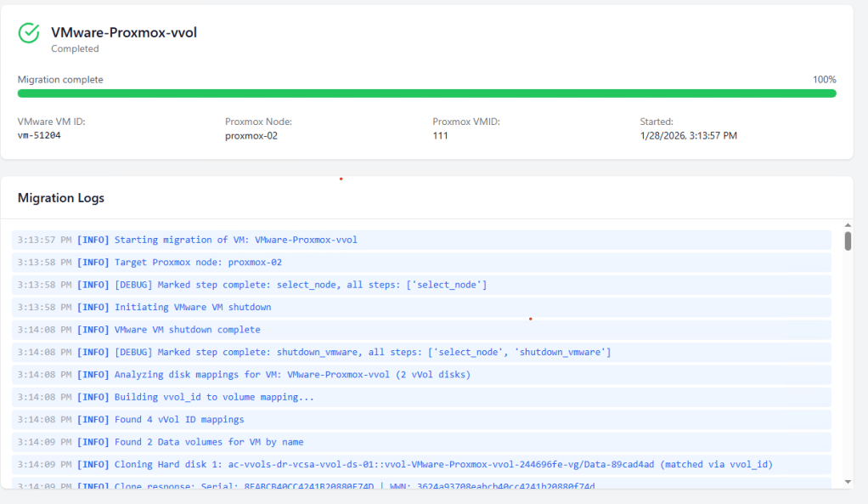Select the proxmox-02 node value
The image size is (868, 504).
(x=251, y=135)
